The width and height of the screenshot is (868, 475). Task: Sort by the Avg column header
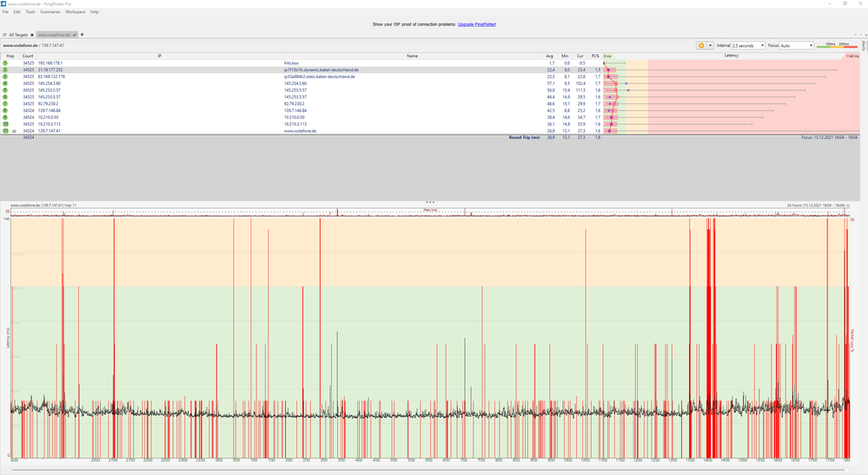[x=549, y=56]
